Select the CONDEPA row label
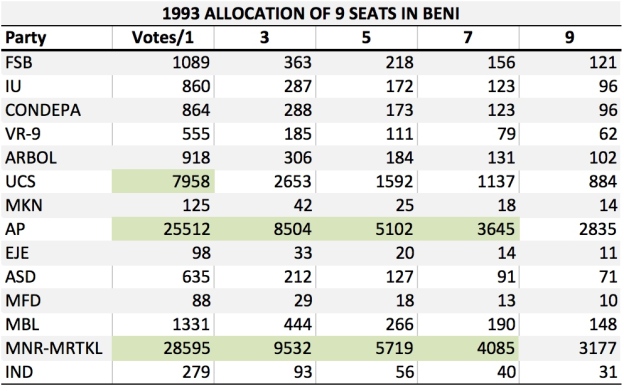Image resolution: width=624 pixels, height=391 pixels. (43, 110)
